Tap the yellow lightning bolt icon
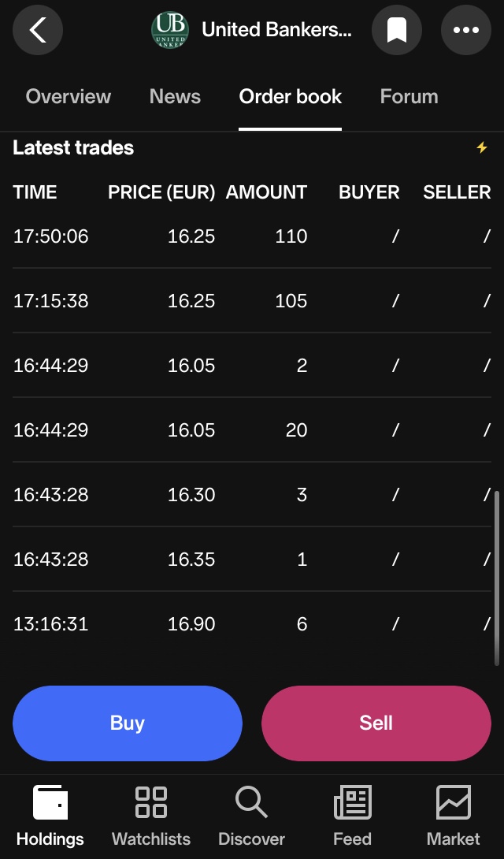 tap(482, 147)
